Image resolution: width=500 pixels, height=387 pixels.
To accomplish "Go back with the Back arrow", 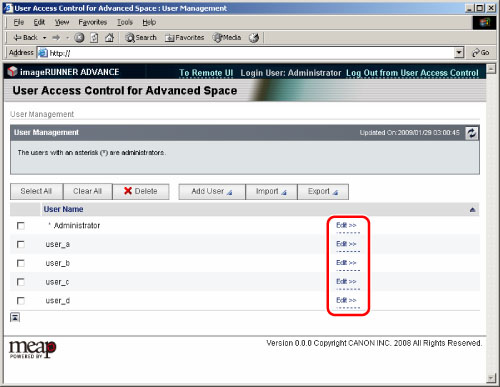I will pos(25,38).
